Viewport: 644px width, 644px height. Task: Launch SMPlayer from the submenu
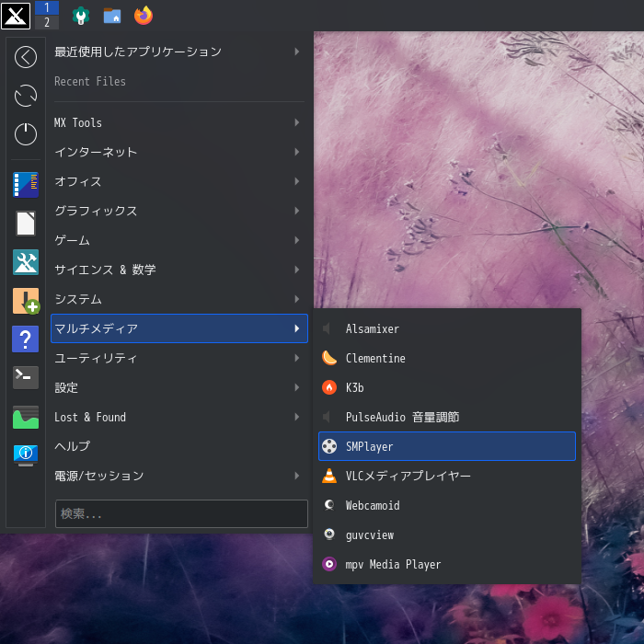[x=447, y=446]
